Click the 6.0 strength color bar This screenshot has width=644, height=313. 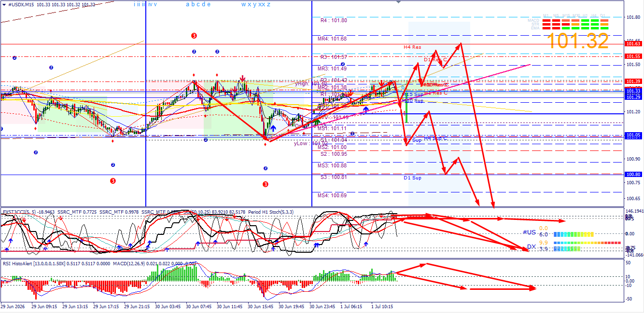574,234
